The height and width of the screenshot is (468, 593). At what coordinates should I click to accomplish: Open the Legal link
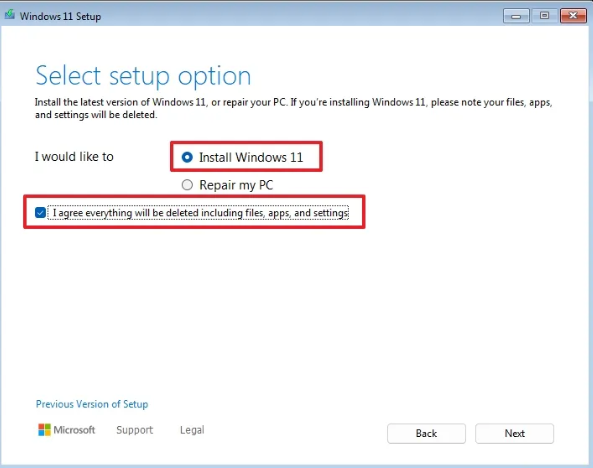click(192, 430)
